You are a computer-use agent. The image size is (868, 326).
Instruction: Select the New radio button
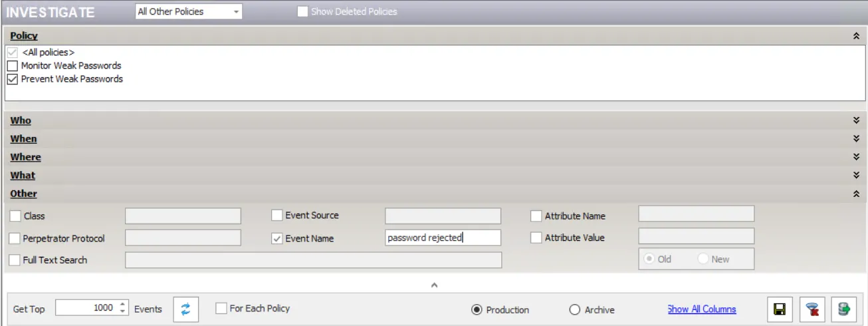pos(703,259)
